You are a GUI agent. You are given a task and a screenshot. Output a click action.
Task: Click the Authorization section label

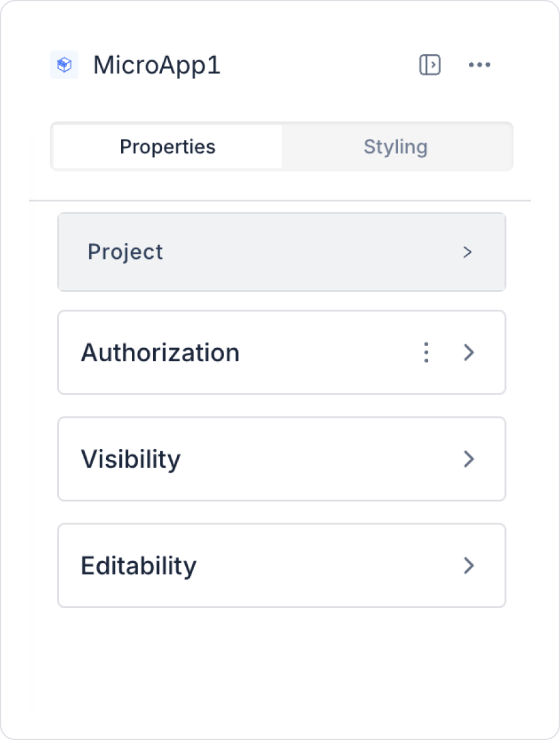[x=160, y=352]
